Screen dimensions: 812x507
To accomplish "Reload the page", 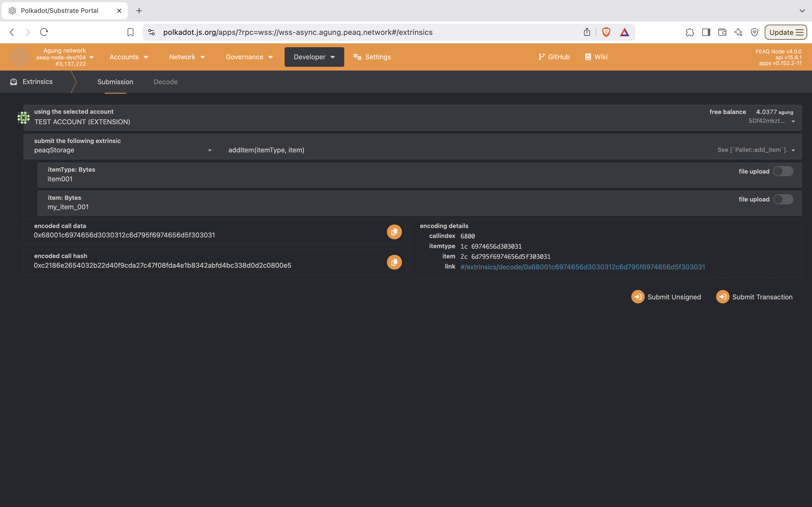I will coord(44,32).
